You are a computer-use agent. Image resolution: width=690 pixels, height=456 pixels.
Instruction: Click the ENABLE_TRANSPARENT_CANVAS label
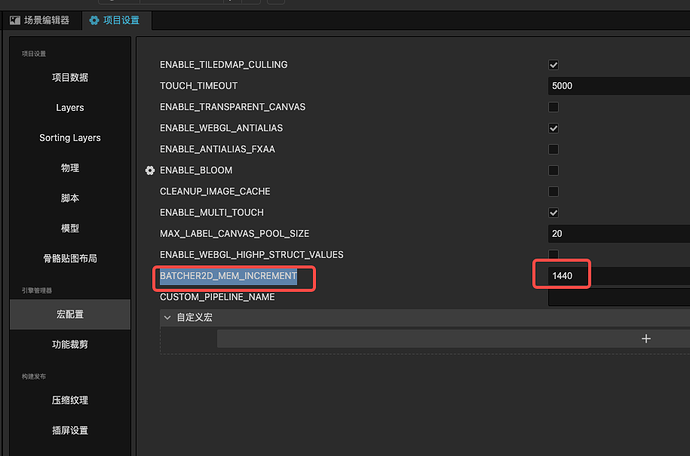click(x=232, y=107)
